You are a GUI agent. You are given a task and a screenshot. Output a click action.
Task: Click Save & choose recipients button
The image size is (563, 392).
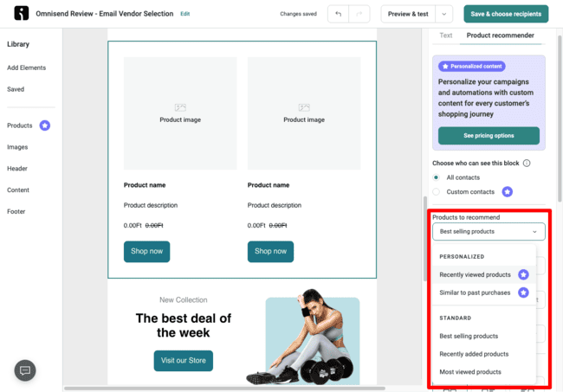pos(506,14)
